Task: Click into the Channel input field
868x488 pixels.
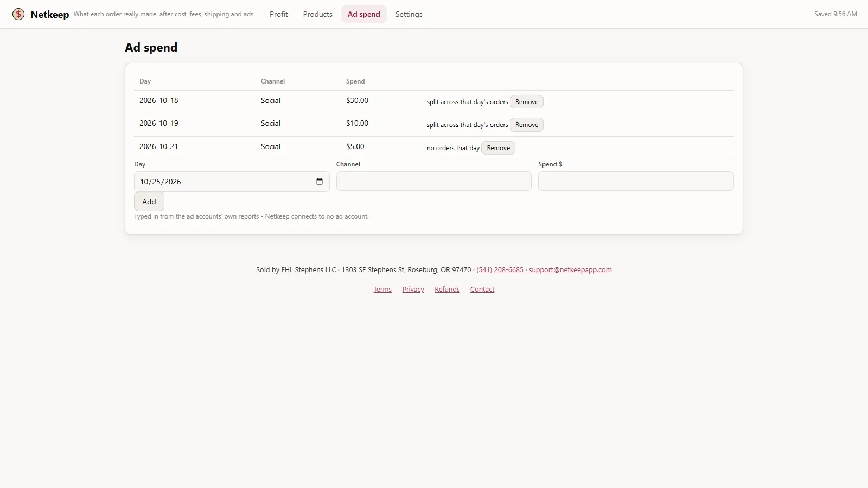Action: (434, 181)
